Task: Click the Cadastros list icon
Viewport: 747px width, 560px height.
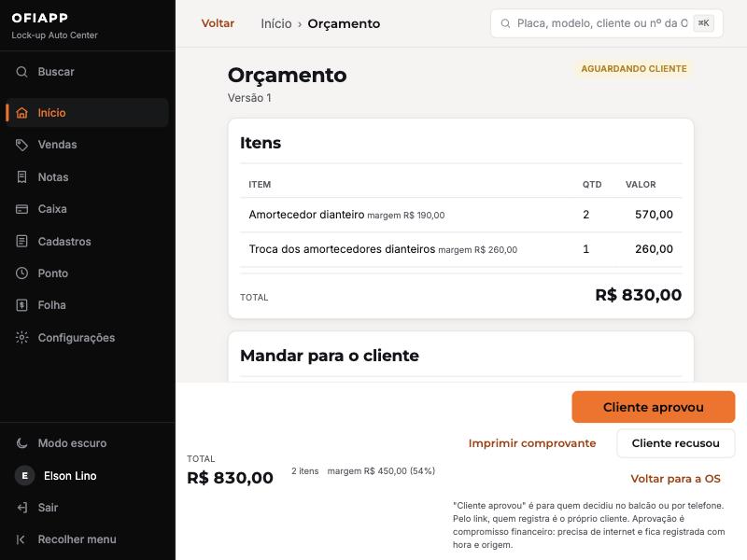Action: tap(21, 242)
